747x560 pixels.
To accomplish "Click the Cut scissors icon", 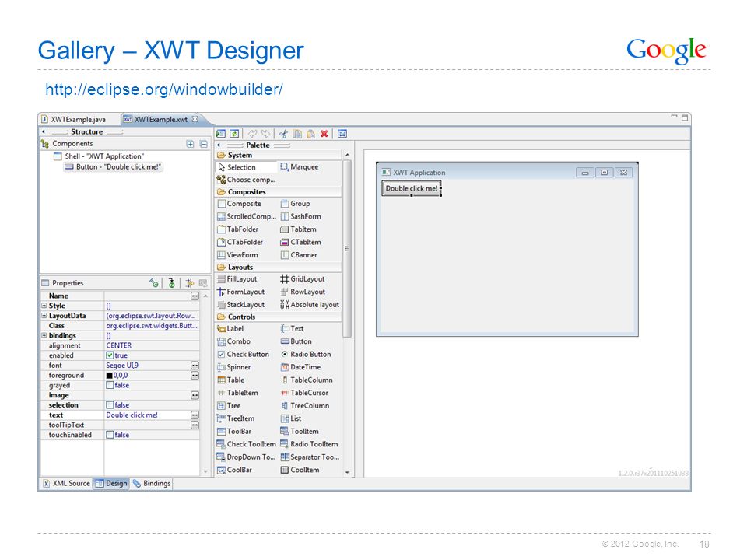I will coord(283,134).
